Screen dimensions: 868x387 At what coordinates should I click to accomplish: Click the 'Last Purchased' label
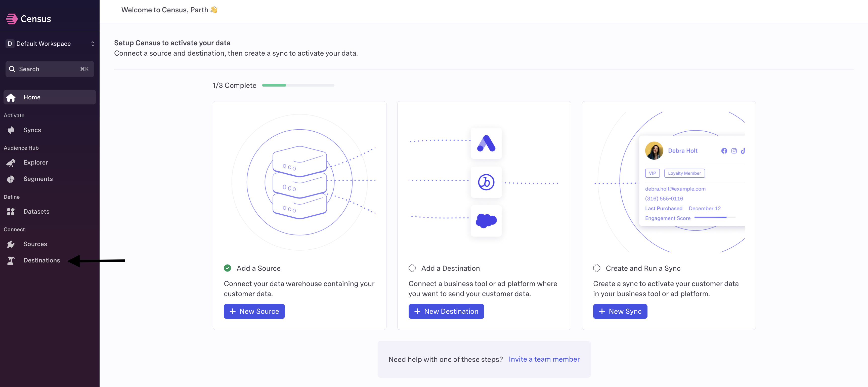click(x=664, y=209)
